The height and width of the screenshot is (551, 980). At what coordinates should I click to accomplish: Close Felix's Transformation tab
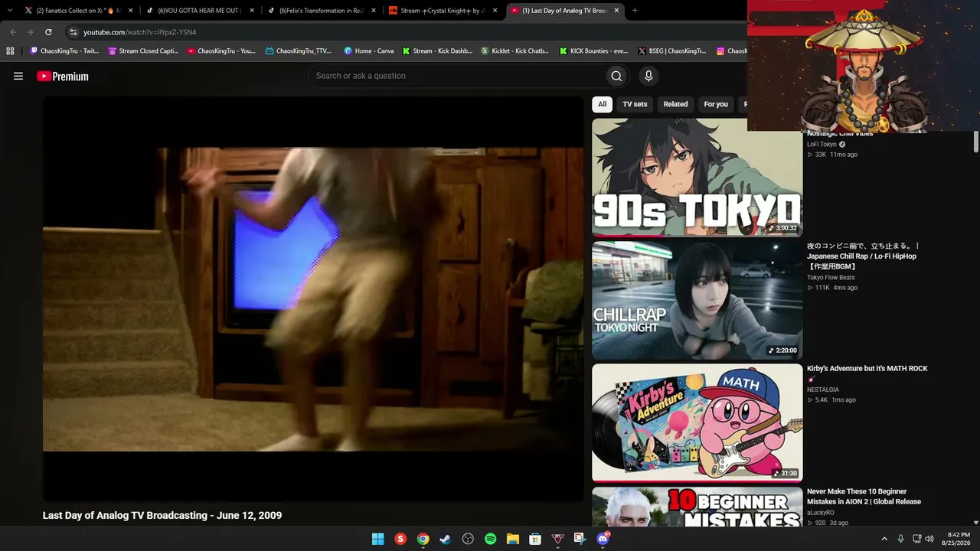click(x=374, y=11)
